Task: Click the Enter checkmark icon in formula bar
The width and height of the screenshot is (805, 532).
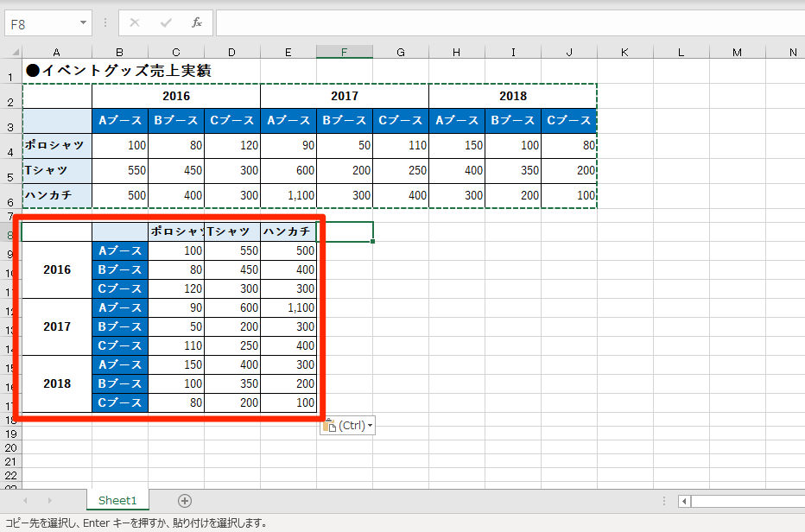Action: [166, 22]
